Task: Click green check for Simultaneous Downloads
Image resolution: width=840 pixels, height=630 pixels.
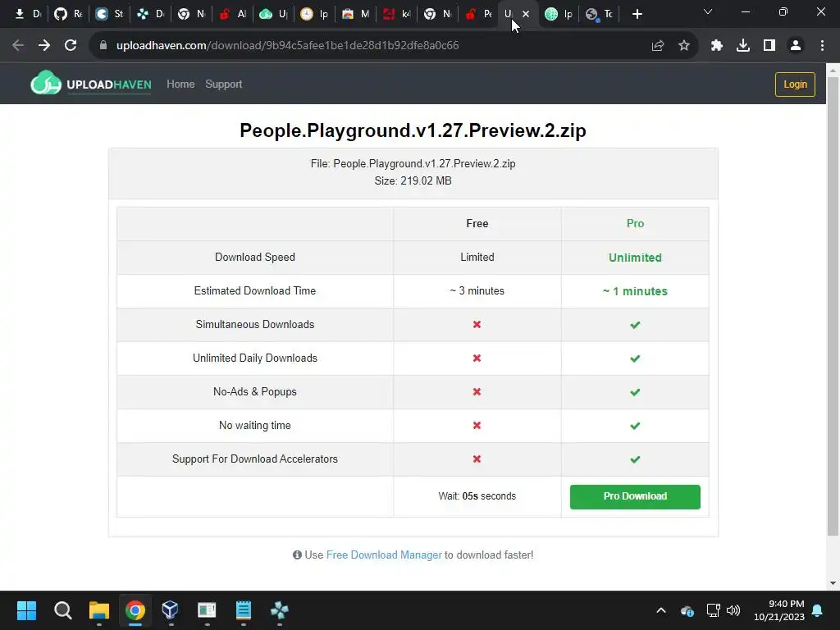Action: [636, 325]
